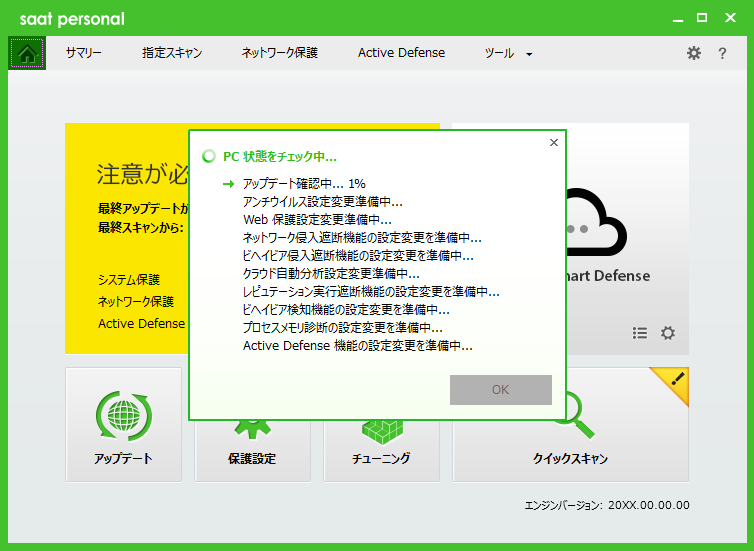Click the pencil edit corner on クイックスキャン tile
The height and width of the screenshot is (551, 754).
[674, 382]
